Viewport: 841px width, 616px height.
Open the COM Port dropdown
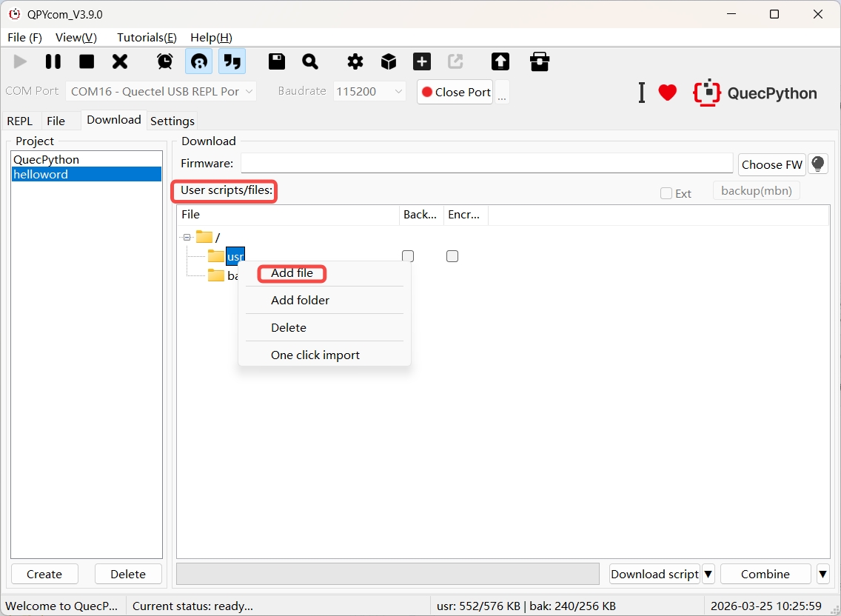point(161,92)
